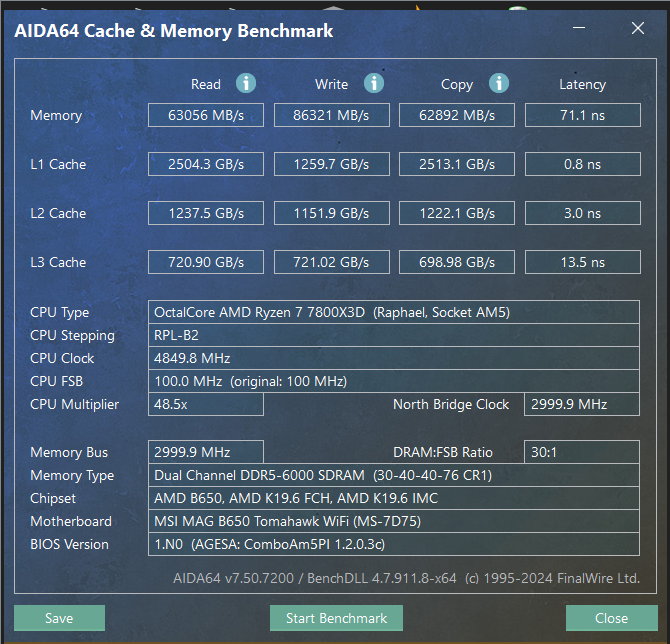
Task: Select L2 Cache latency 3.0 ns
Action: tap(583, 213)
